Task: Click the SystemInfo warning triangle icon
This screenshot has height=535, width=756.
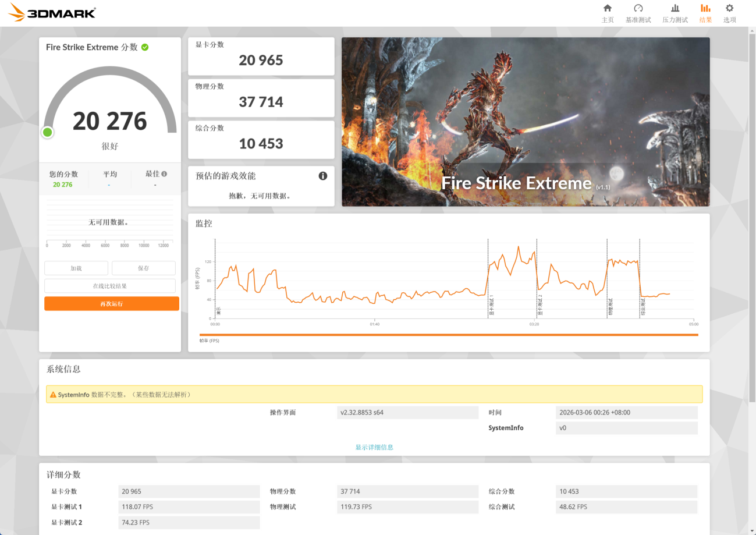Action: pyautogui.click(x=53, y=395)
